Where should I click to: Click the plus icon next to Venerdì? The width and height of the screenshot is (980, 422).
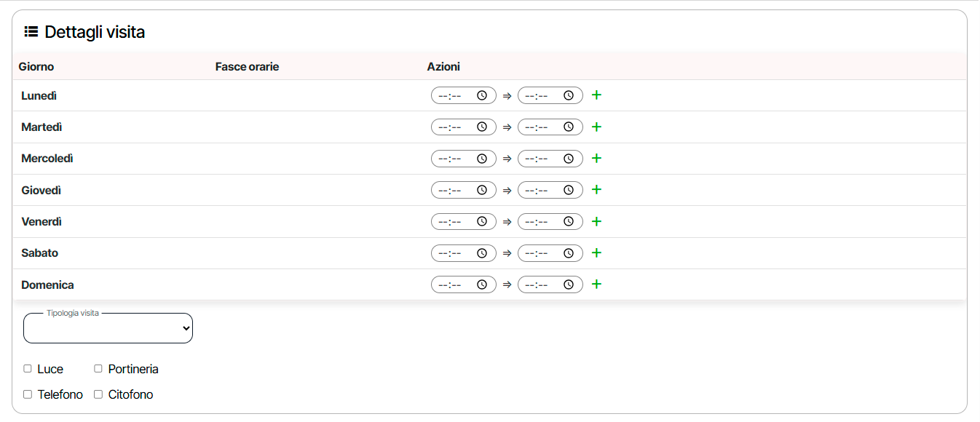pyautogui.click(x=596, y=221)
